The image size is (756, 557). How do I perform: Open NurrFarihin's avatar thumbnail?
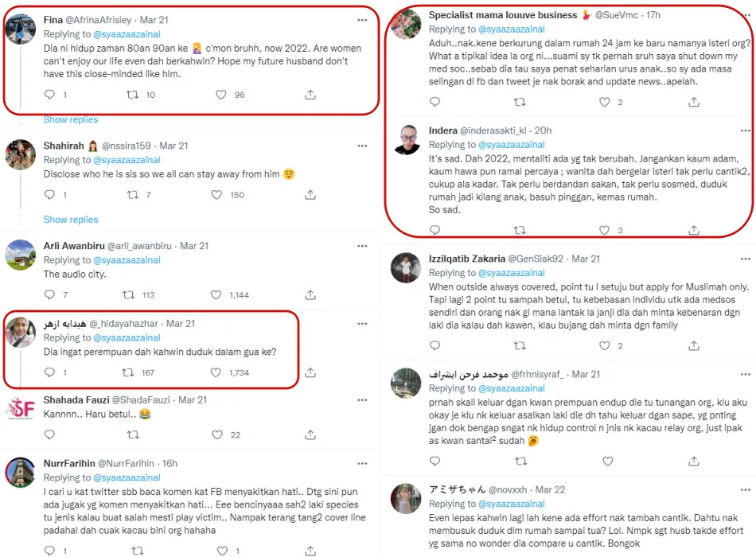(x=20, y=473)
